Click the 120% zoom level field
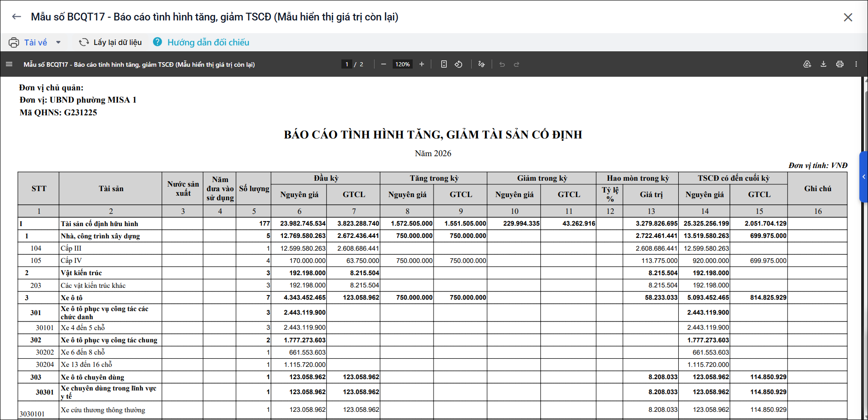Screen dimensions: 868x420 [x=403, y=64]
